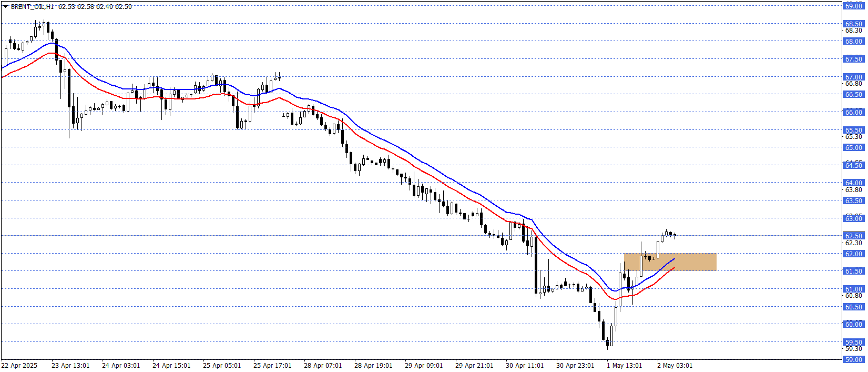Screen dimensions: 868x372
Task: Open the chart menu triangle beside BRENT_OIL,H1
Action: [5, 7]
